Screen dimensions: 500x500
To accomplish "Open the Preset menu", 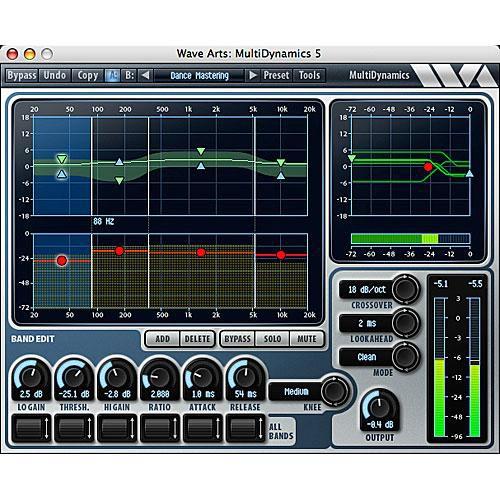I will (x=276, y=75).
